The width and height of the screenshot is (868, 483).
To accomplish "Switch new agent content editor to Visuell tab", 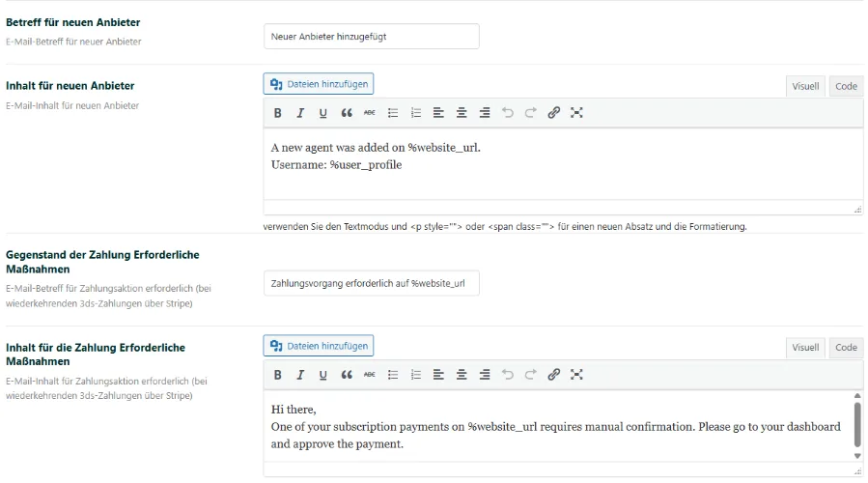I will (805, 86).
